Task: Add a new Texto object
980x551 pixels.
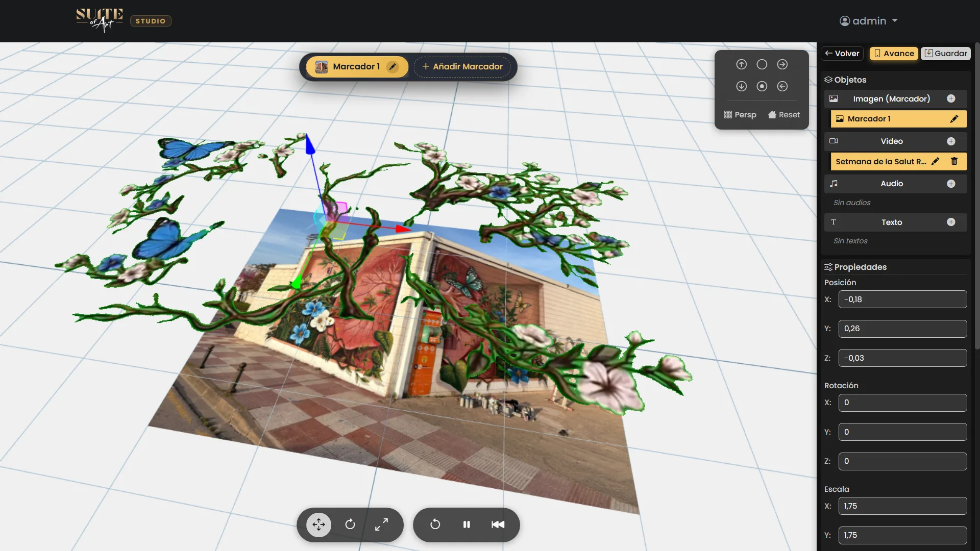Action: pyautogui.click(x=951, y=222)
